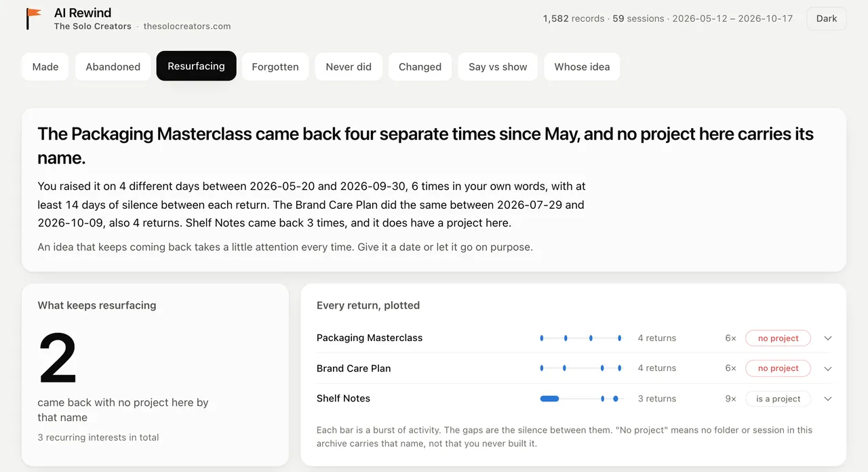Click the wide burst bar on Shelf Notes timeline
Viewport: 868px width, 472px height.
(x=549, y=399)
